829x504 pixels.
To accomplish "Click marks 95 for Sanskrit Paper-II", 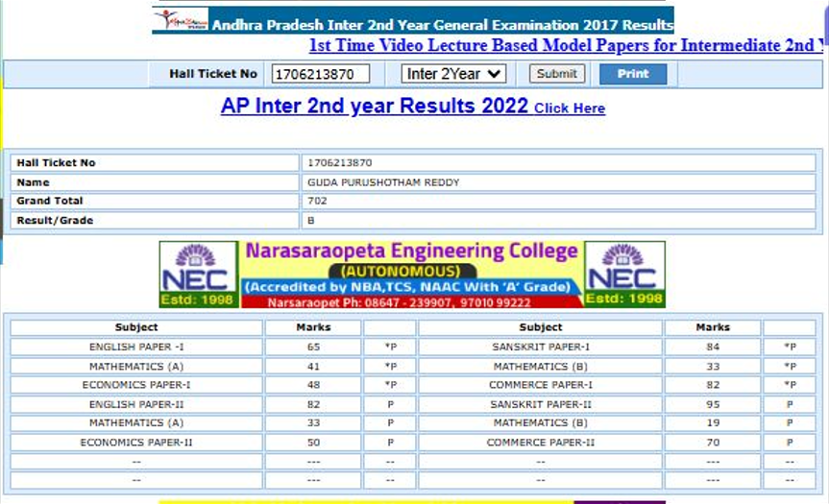I will (x=713, y=404).
